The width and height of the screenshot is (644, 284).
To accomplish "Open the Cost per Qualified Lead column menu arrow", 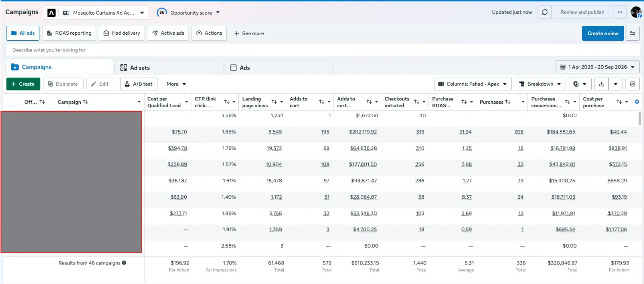I will coord(187,102).
